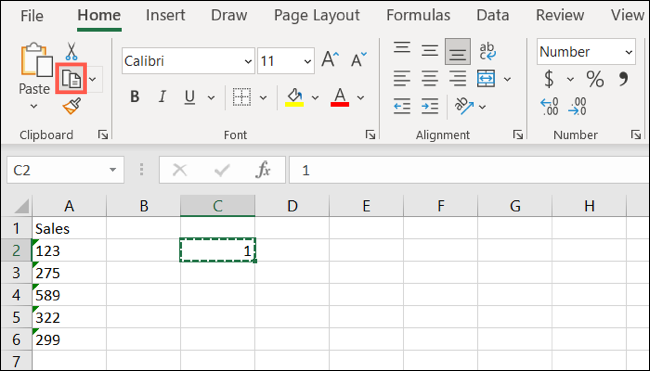The image size is (650, 371).
Task: Click the Increase Indent icon
Action: click(x=430, y=107)
